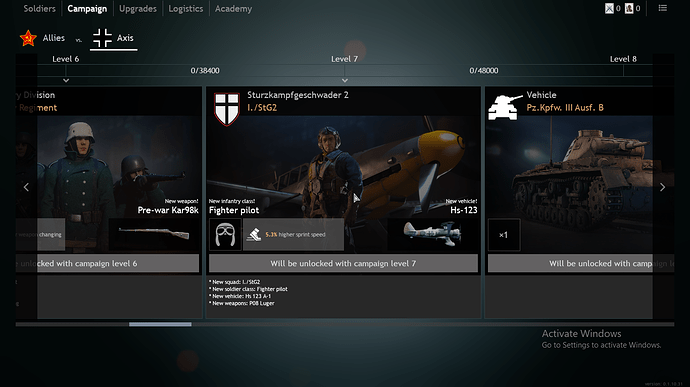The width and height of the screenshot is (690, 387).
Task: Go to the Logistics tab
Action: (186, 9)
